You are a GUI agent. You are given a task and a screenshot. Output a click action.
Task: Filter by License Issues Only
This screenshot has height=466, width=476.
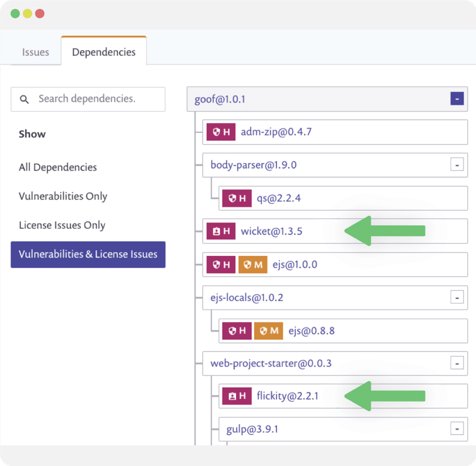(x=62, y=225)
